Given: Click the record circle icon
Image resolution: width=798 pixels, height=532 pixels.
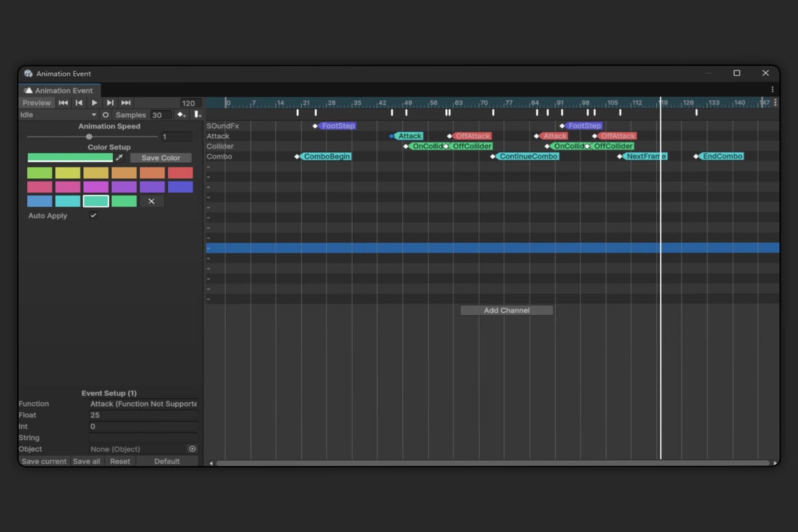Looking at the screenshot, I should pos(105,115).
